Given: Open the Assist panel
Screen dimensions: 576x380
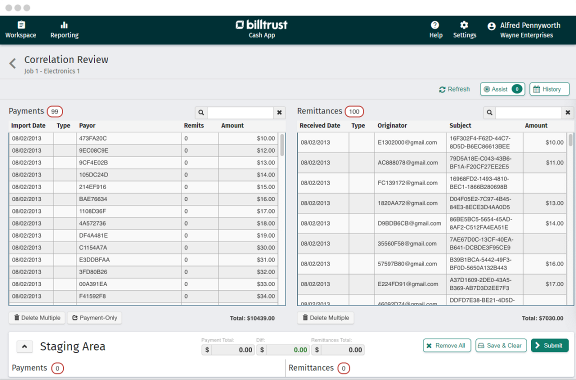Looking at the screenshot, I should [502, 89].
